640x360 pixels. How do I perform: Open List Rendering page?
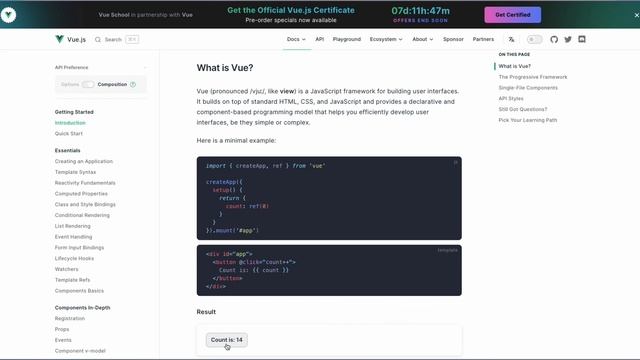(73, 226)
